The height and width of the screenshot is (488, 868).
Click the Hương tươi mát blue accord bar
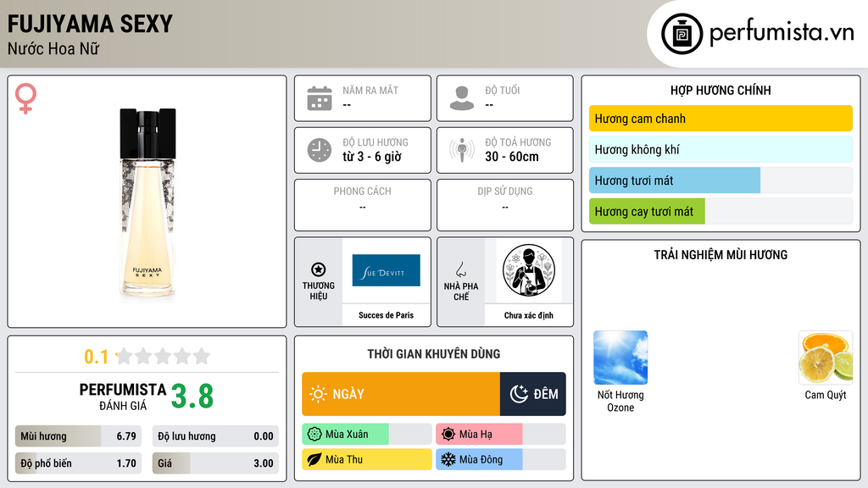pyautogui.click(x=721, y=180)
